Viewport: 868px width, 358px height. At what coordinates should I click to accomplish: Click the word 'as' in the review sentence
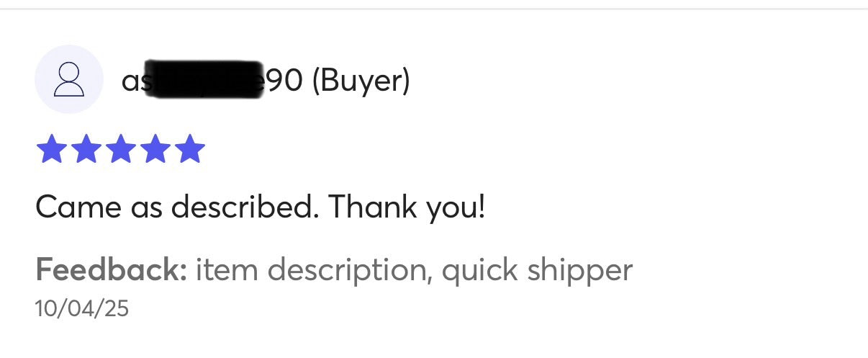(146, 210)
